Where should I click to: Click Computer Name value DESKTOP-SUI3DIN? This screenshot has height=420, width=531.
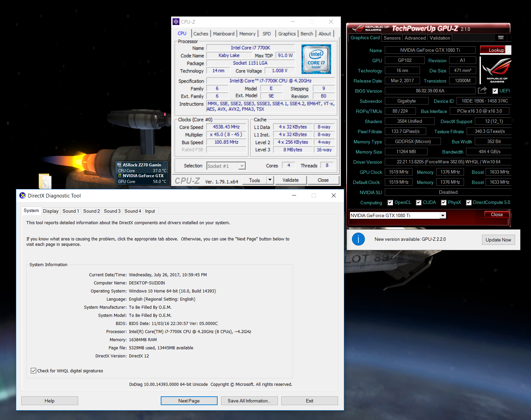click(x=147, y=283)
